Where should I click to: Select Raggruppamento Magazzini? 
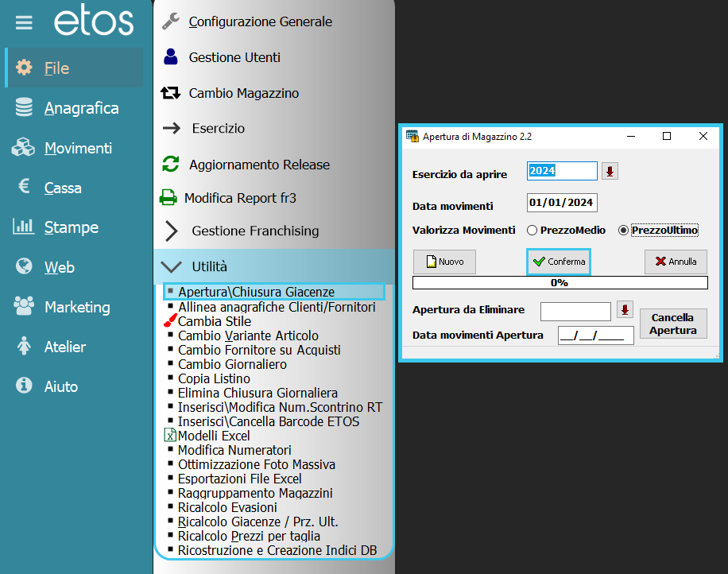click(255, 493)
